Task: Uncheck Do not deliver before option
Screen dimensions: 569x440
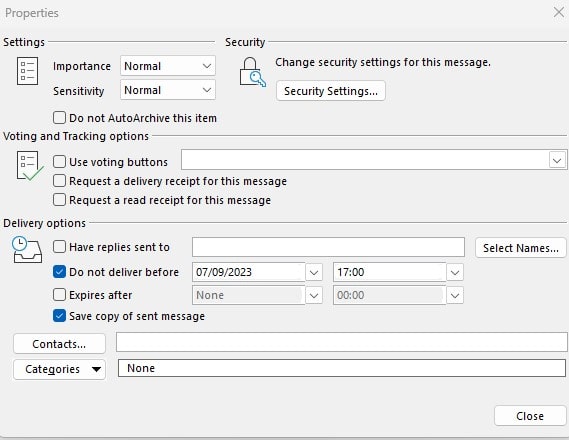Action: (59, 272)
